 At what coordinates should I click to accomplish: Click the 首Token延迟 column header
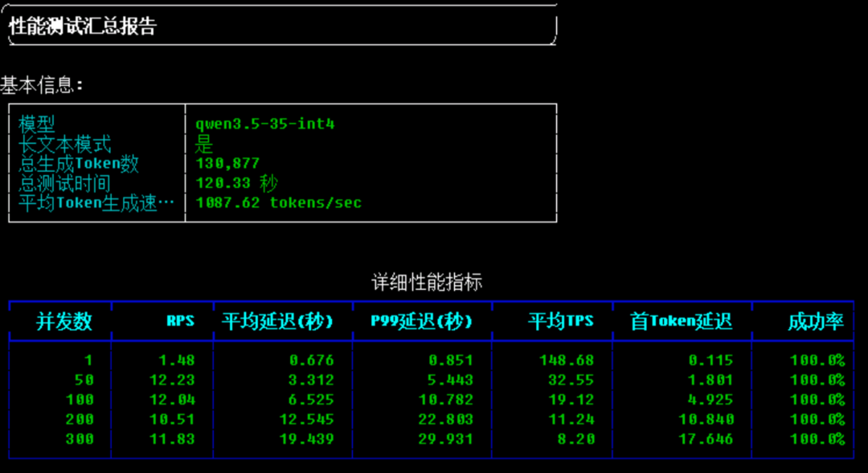682,321
